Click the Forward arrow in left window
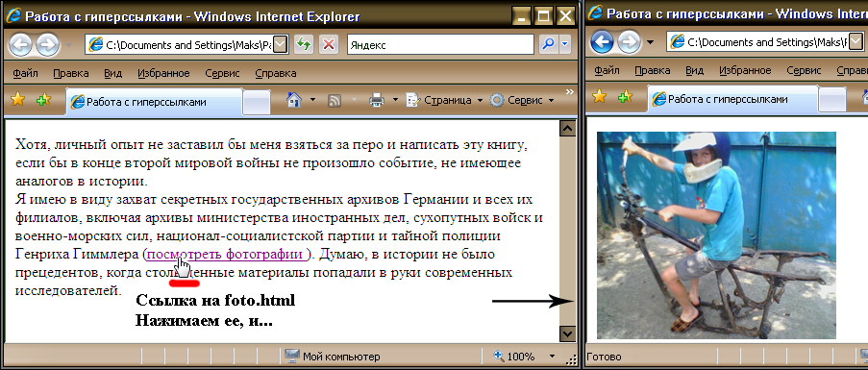The image size is (868, 370). 48,45
